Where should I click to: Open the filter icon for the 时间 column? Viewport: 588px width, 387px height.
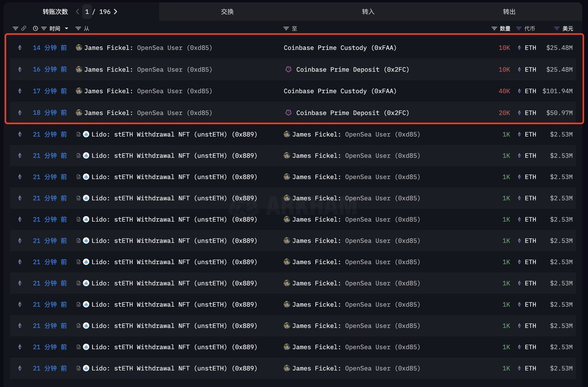tap(44, 29)
